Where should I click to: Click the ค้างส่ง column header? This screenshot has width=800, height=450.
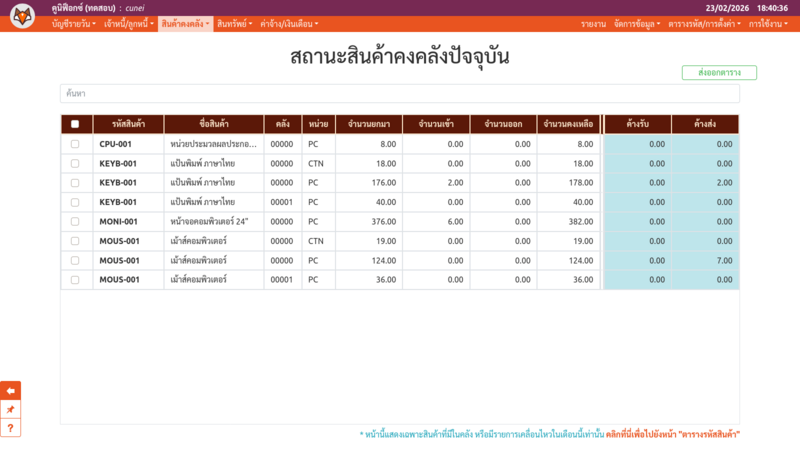705,124
